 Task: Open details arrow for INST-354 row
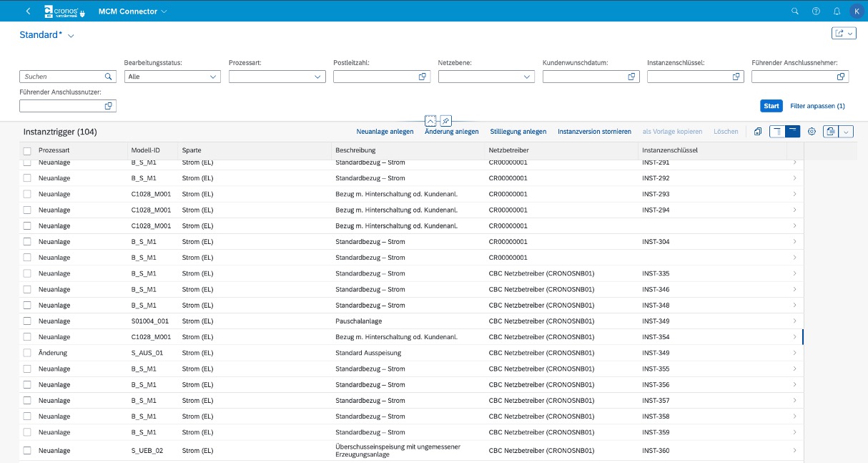795,337
